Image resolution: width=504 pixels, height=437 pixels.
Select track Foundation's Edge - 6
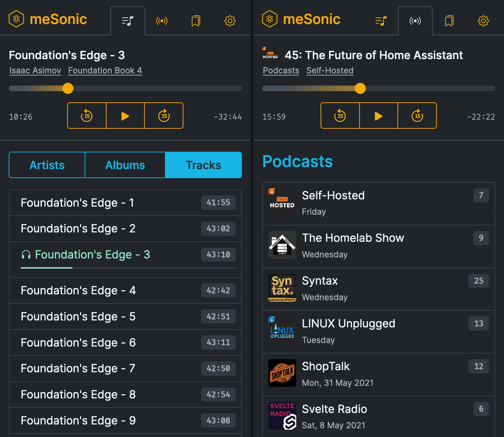tap(125, 343)
